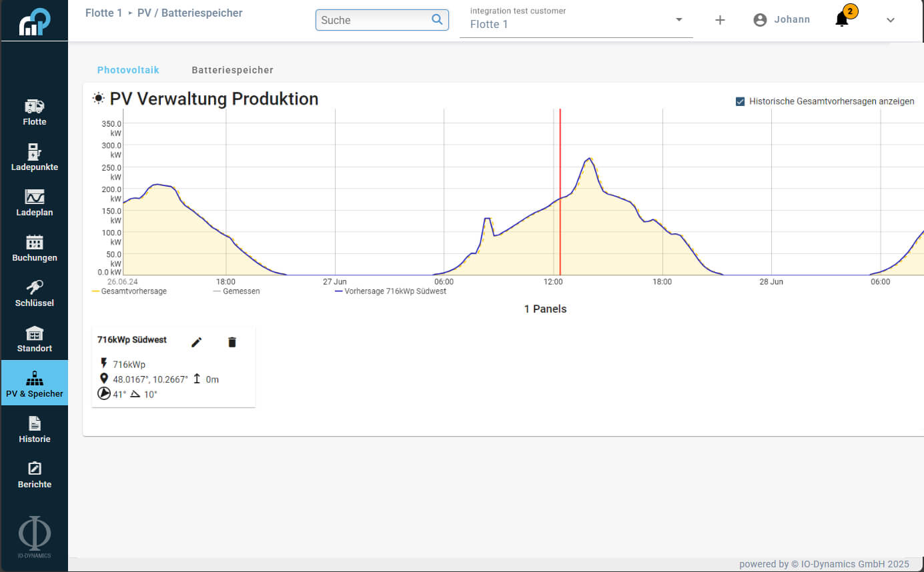
Task: Go to Ladepunkte charging points
Action: pos(34,157)
